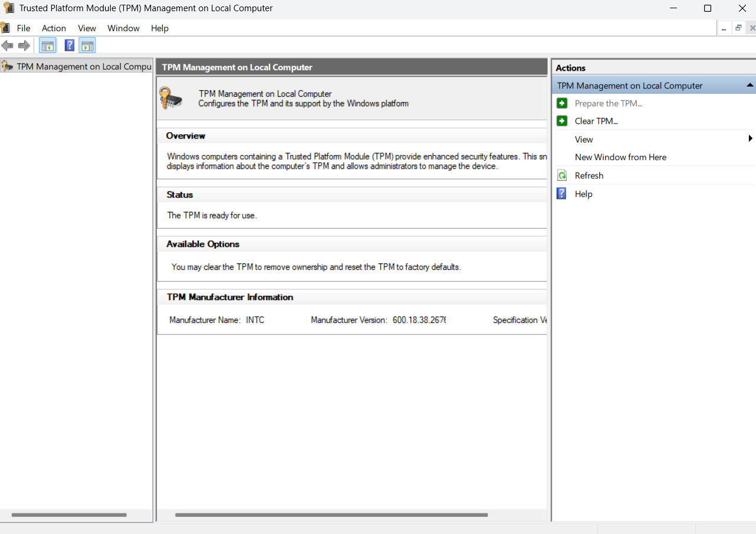Open the Action menu
The height and width of the screenshot is (534, 756).
(54, 28)
